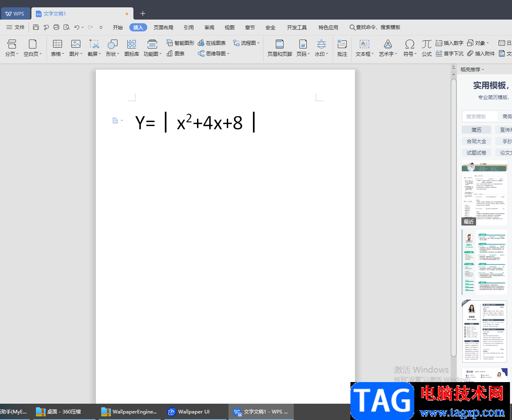
Task: Expand the quick access toolbar customize arrow
Action: (x=101, y=27)
